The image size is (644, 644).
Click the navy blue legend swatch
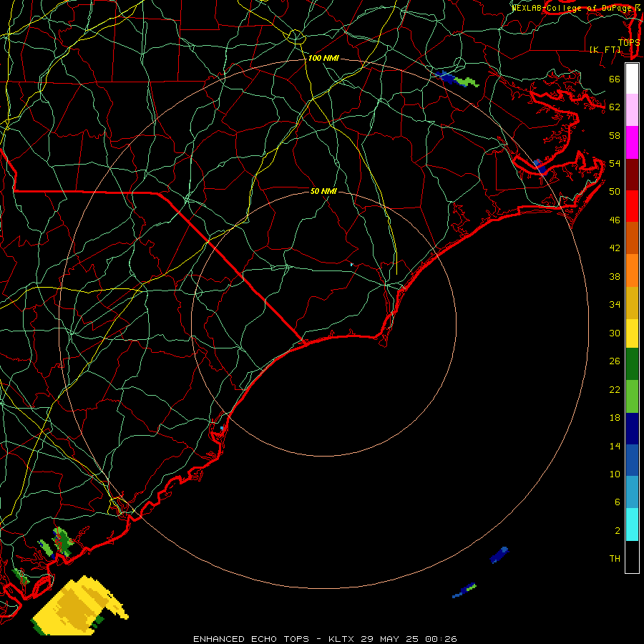pyautogui.click(x=632, y=429)
